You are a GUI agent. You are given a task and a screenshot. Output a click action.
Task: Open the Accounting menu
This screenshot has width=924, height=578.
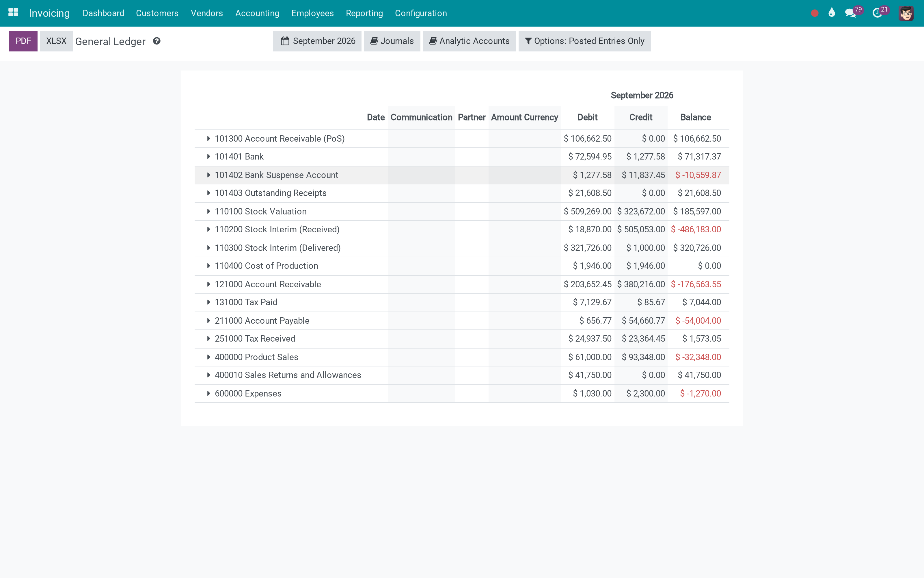click(x=257, y=13)
